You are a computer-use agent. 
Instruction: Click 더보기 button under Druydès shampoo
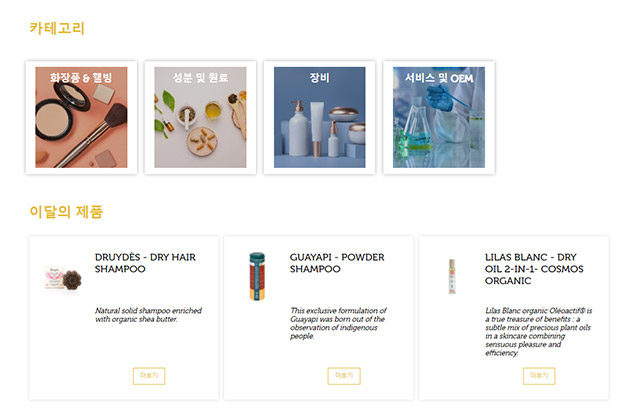(149, 376)
